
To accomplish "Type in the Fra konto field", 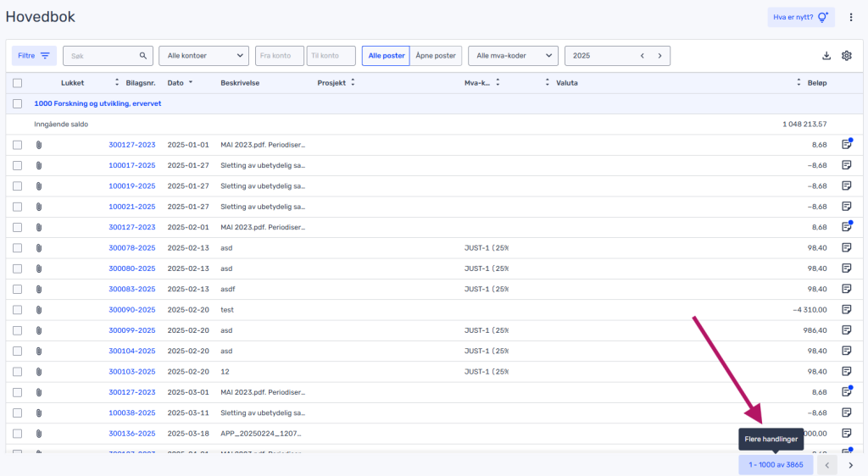I will (279, 56).
